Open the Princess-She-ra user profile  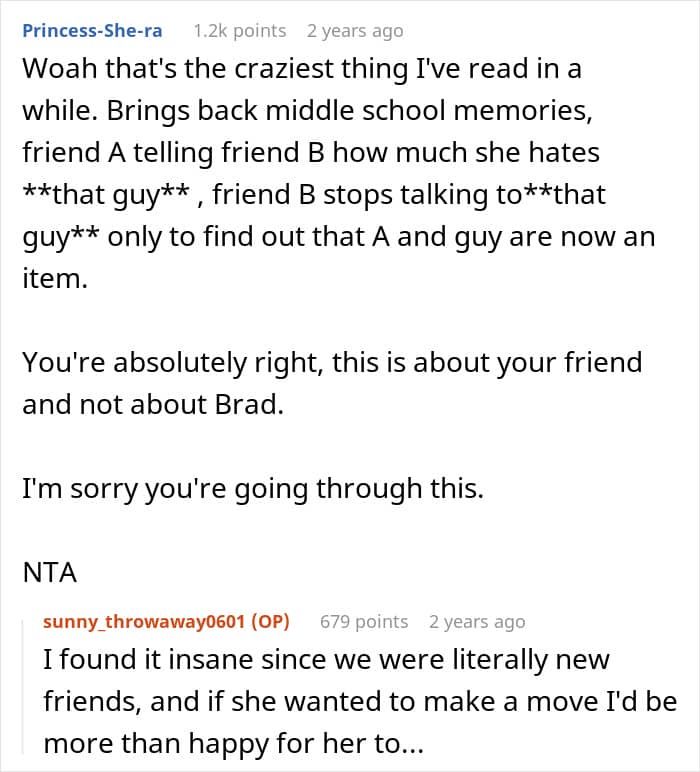point(93,31)
